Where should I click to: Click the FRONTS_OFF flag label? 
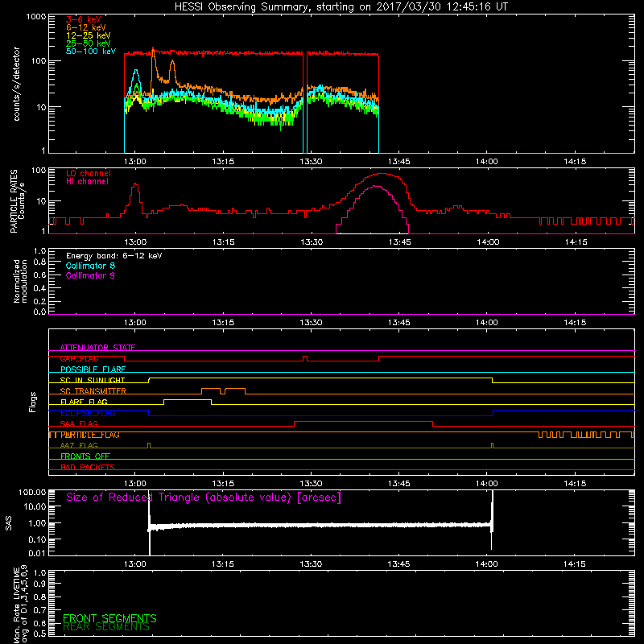coord(85,456)
